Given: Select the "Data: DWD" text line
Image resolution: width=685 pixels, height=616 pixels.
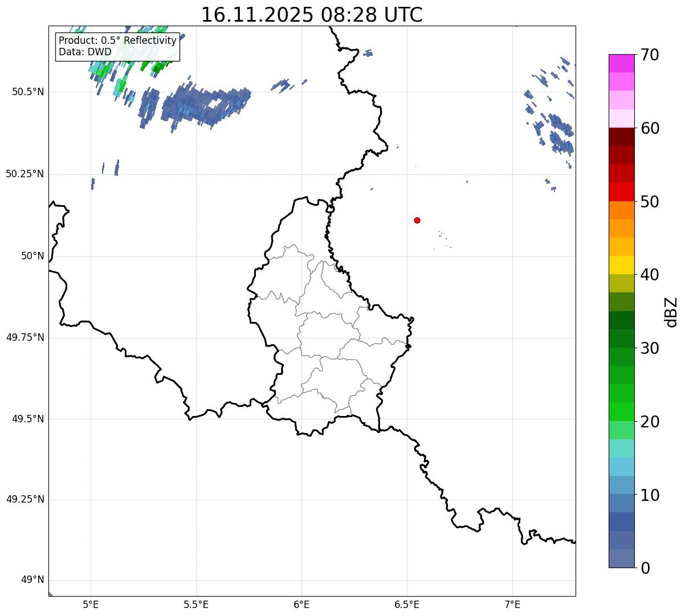Looking at the screenshot, I should [x=85, y=52].
